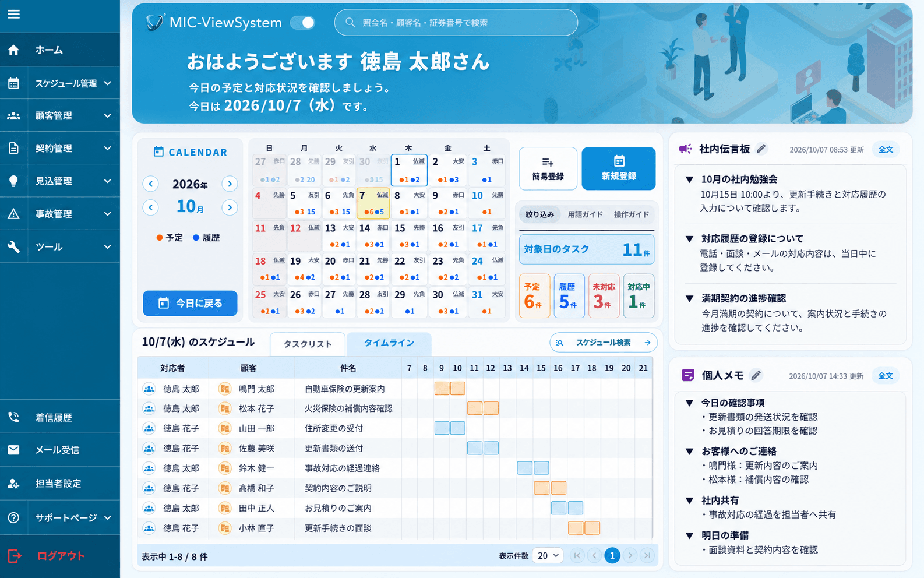Switch to タスクリスト tab

(x=308, y=344)
